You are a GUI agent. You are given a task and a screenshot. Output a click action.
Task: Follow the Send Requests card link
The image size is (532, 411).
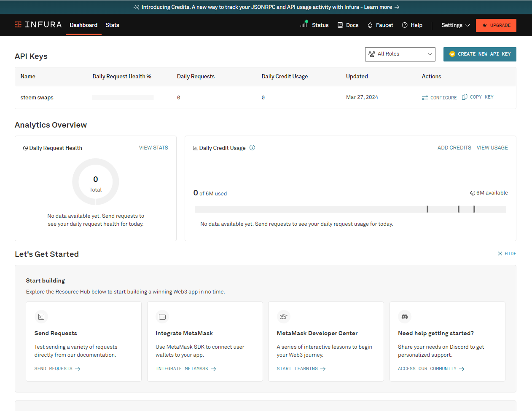pos(57,369)
